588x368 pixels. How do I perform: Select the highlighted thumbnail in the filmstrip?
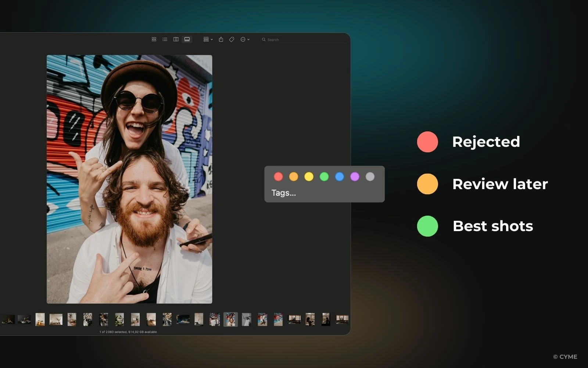tap(230, 319)
